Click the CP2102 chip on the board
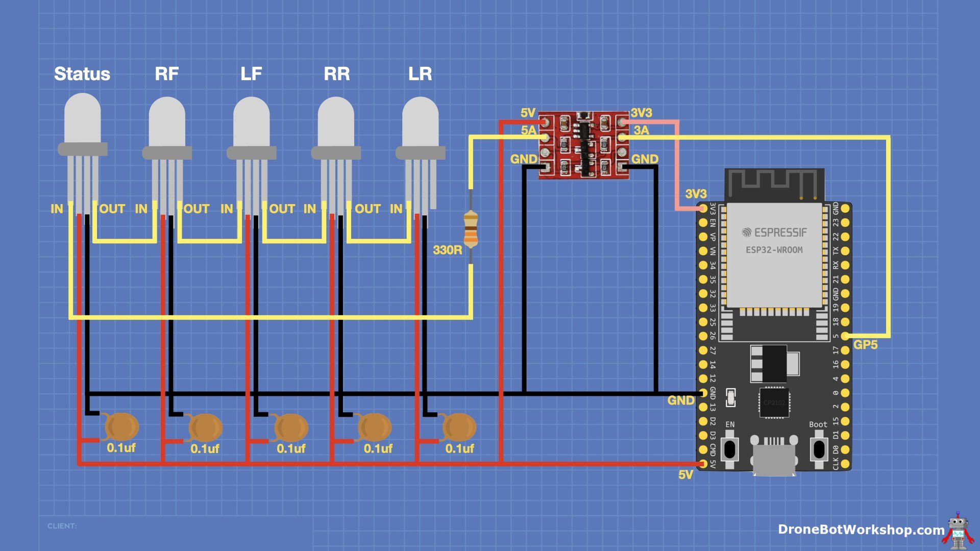 pos(774,403)
